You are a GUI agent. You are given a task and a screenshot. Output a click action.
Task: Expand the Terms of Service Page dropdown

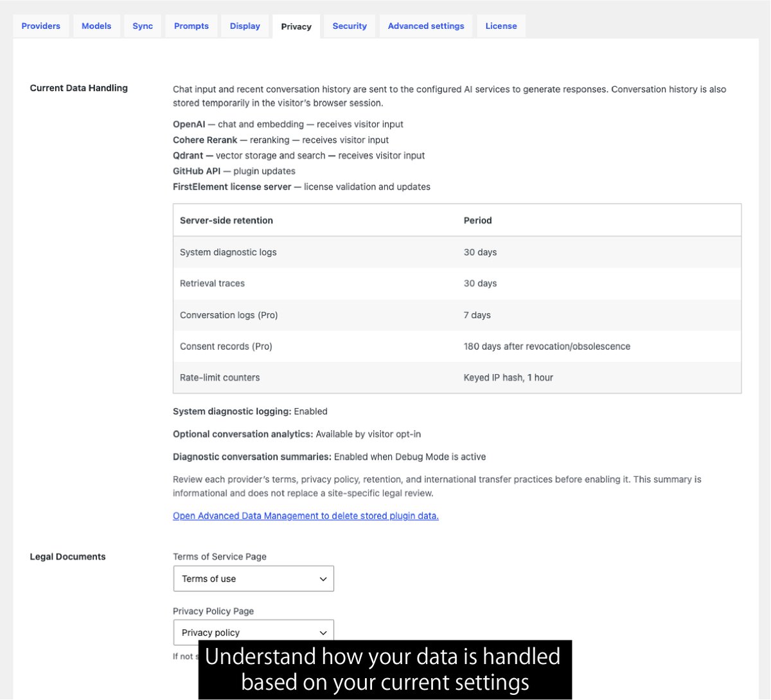[x=254, y=579]
